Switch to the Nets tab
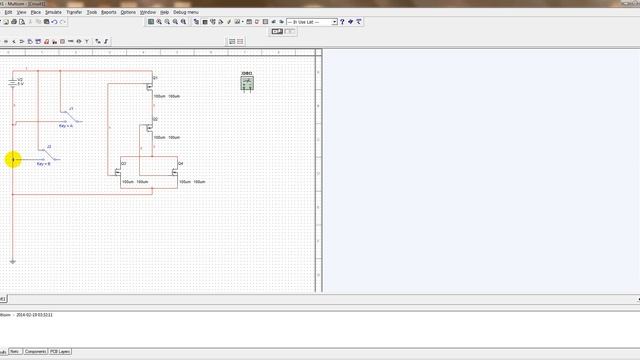Image resolution: width=640 pixels, height=360 pixels. pyautogui.click(x=15, y=351)
